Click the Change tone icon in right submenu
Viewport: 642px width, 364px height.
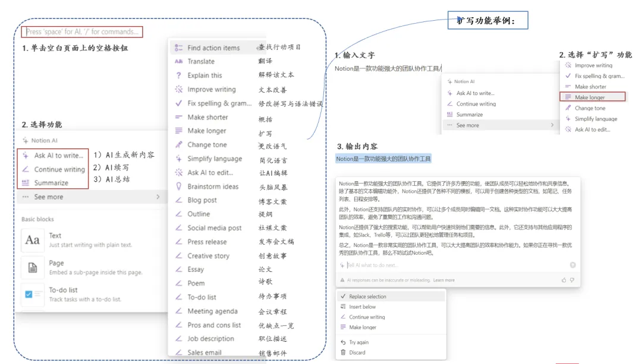click(x=568, y=108)
